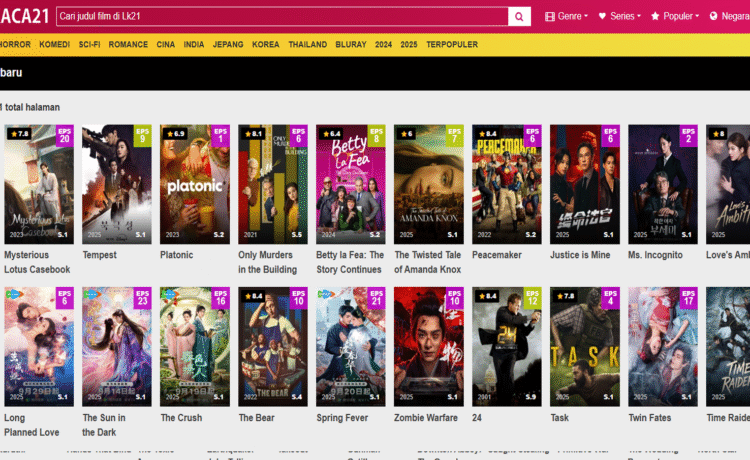This screenshot has height=460, width=750.
Task: Click the 7.8 star rating on Task poster
Action: tap(563, 296)
